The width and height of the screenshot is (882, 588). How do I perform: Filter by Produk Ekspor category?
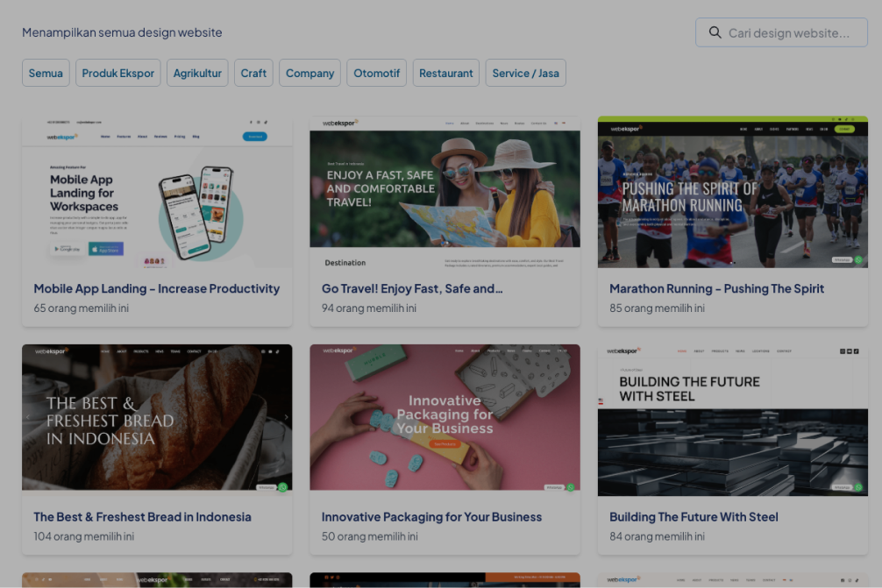click(118, 73)
